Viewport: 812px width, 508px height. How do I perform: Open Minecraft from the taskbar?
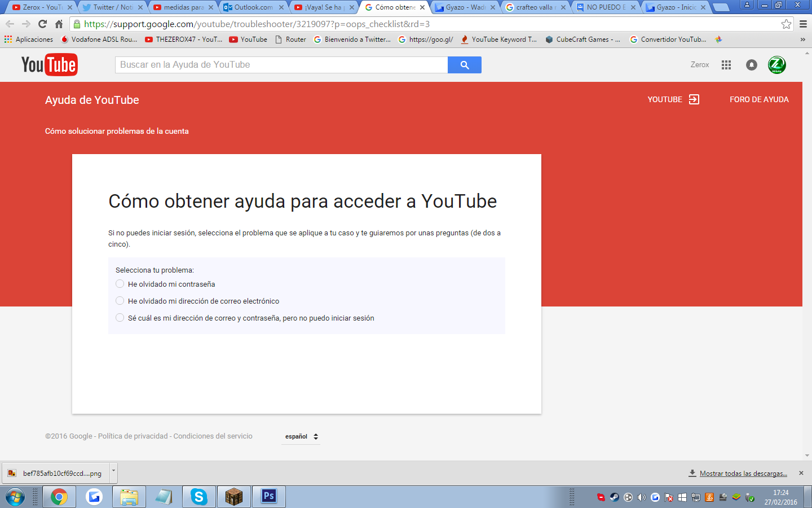pos(233,497)
